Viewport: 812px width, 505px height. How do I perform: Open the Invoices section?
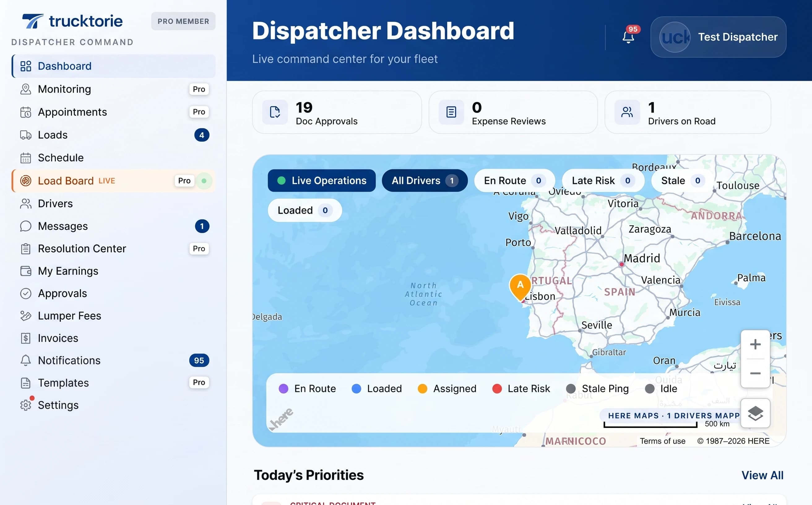tap(114, 338)
